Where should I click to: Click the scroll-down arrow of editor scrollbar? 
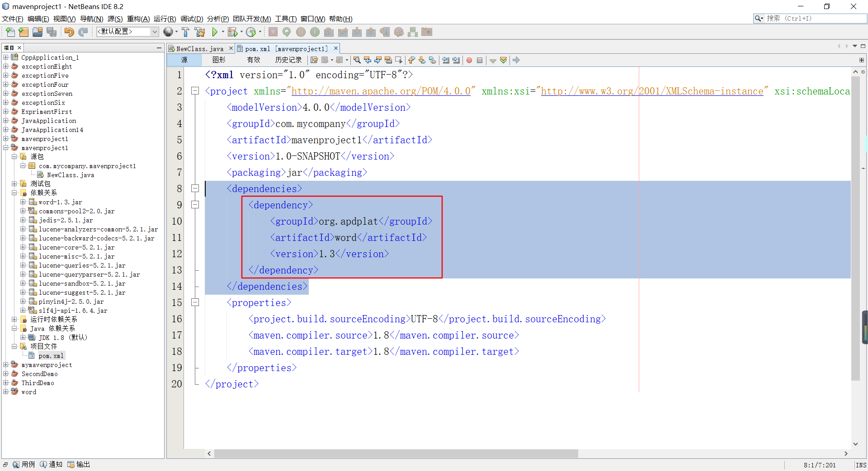[x=855, y=444]
